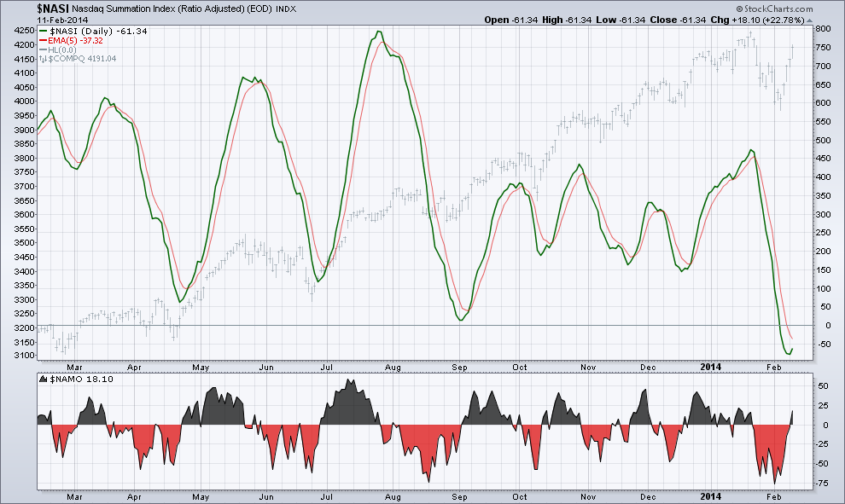
Task: Click the $COMPQ 4191.04 legend entry
Action: pyautogui.click(x=82, y=59)
